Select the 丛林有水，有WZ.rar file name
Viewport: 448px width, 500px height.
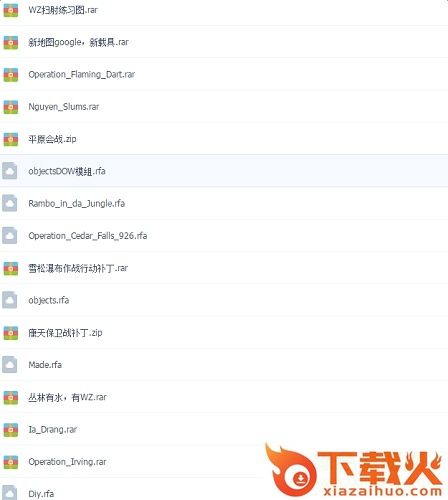tap(67, 397)
